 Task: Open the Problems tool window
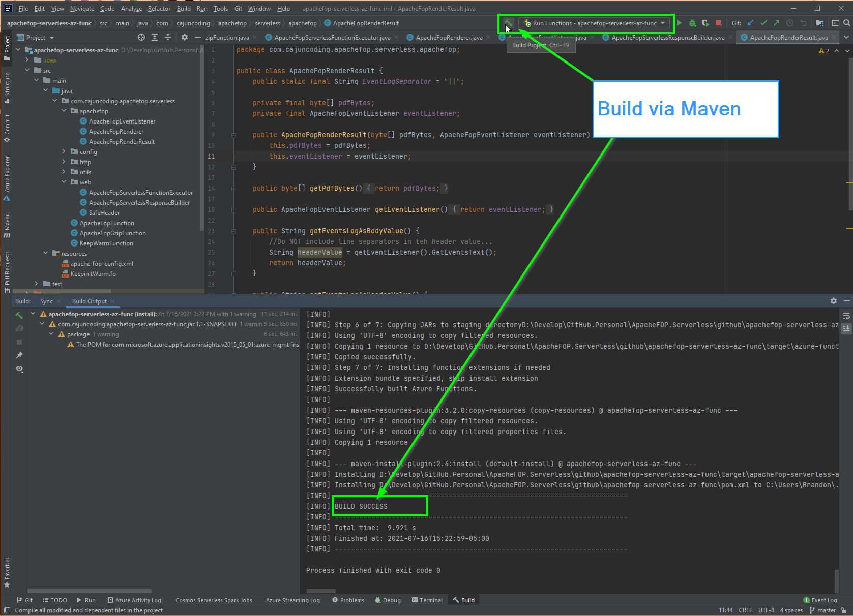[348, 600]
